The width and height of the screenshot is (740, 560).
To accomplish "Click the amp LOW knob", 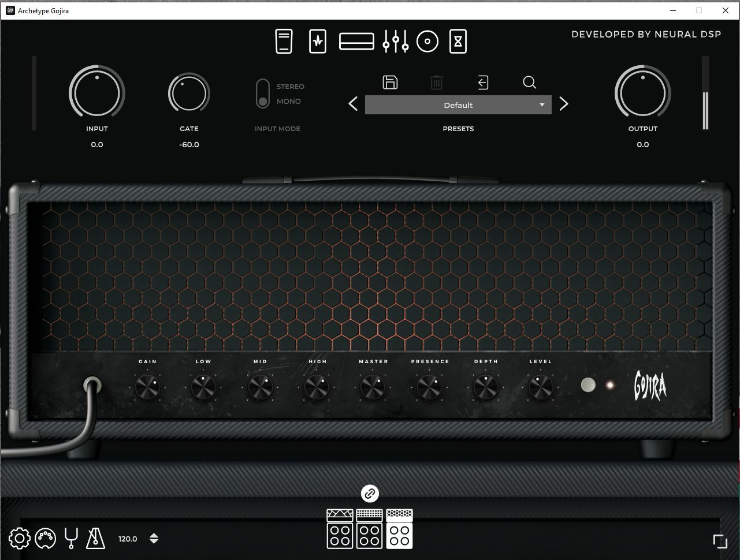I will 203,387.
